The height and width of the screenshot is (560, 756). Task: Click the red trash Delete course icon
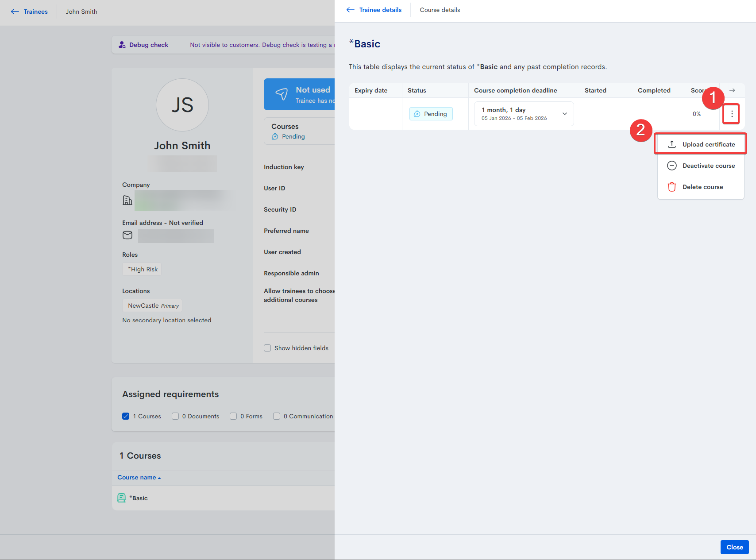671,187
